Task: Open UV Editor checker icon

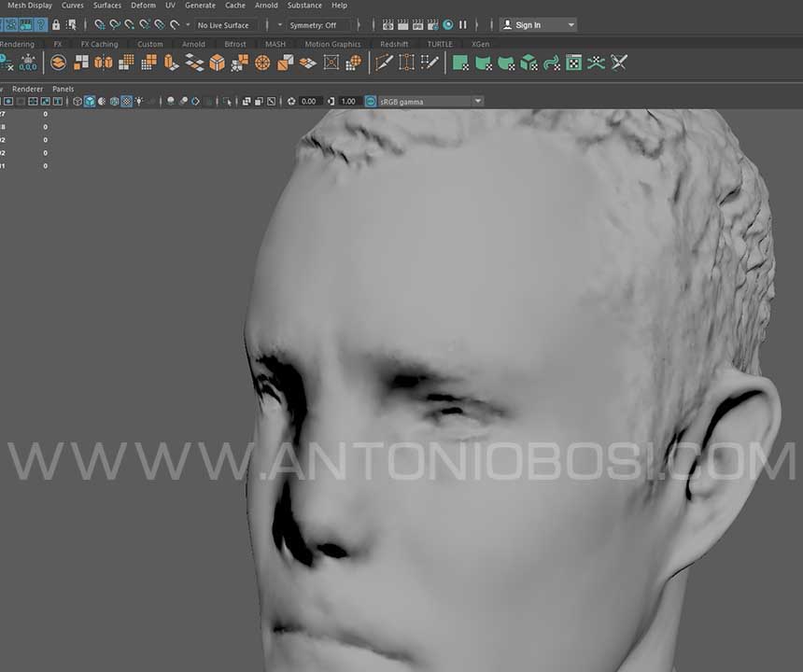Action: coord(573,63)
